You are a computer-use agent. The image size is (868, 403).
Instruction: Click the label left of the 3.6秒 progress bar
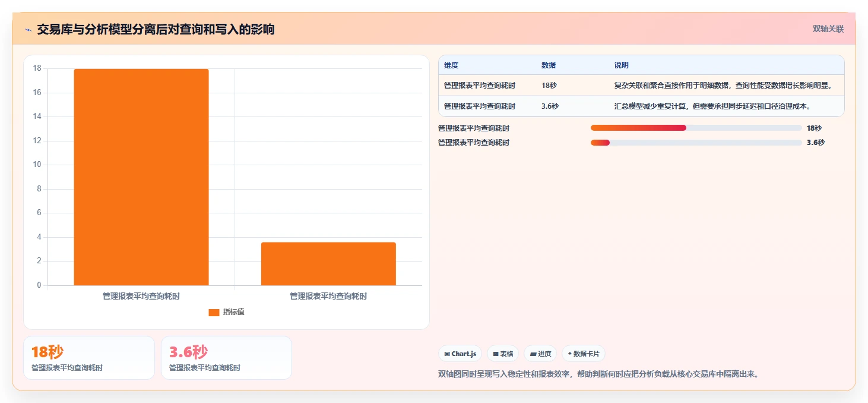(474, 142)
